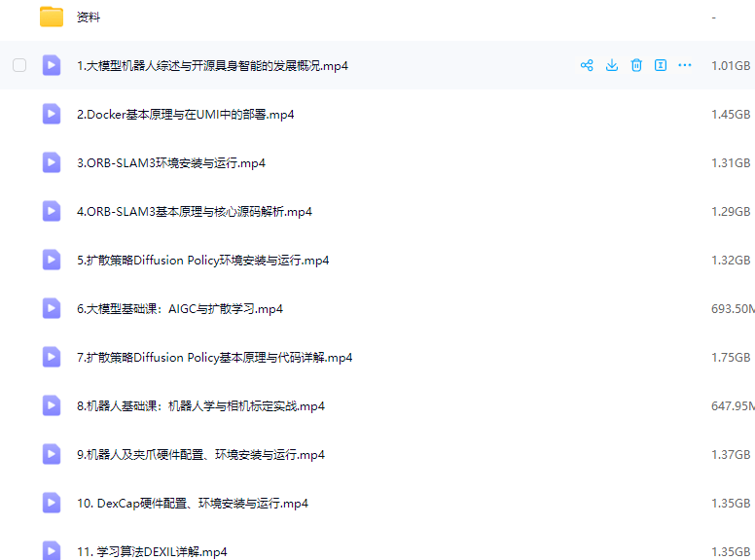755x560 pixels.
Task: Click the rename icon on the first file
Action: tap(661, 65)
